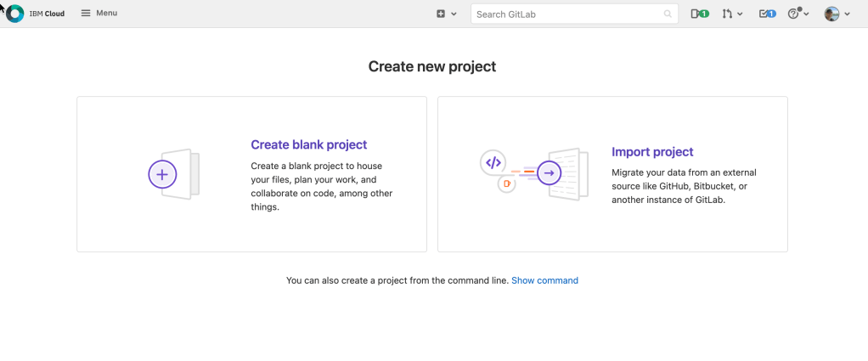Open the merge requests icon

[x=727, y=14]
